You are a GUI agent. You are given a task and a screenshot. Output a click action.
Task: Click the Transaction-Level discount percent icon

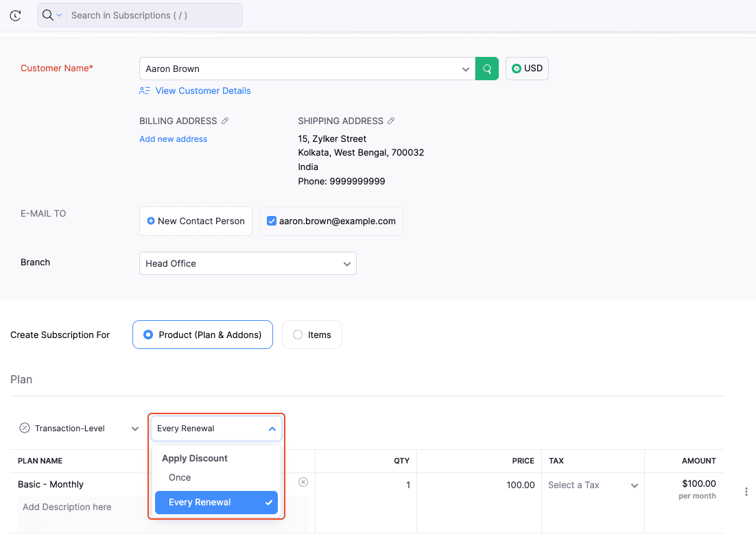coord(25,429)
